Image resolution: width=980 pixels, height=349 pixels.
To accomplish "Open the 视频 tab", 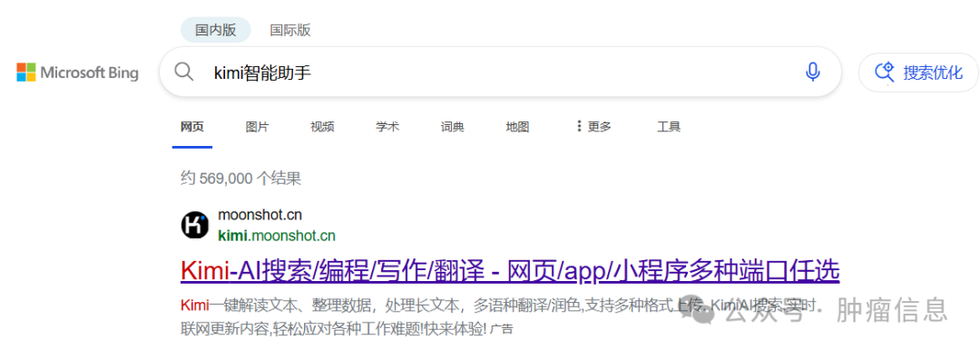I will pos(322,127).
